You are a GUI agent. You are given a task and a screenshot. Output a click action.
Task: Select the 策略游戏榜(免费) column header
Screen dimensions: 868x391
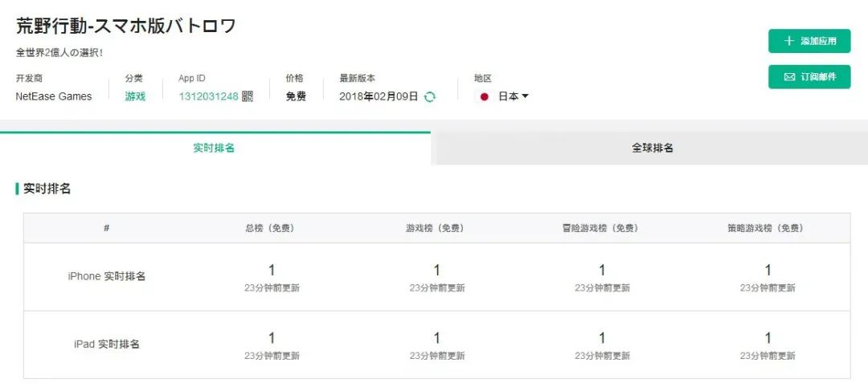(766, 228)
